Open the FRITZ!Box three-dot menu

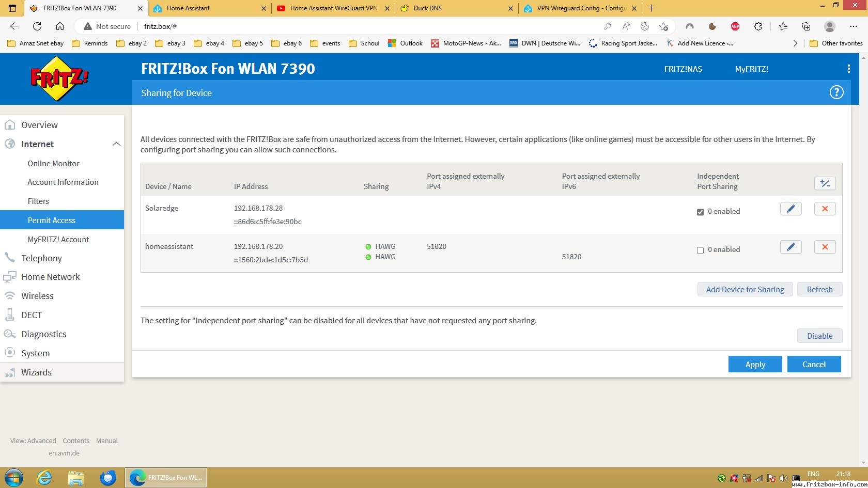coord(848,69)
